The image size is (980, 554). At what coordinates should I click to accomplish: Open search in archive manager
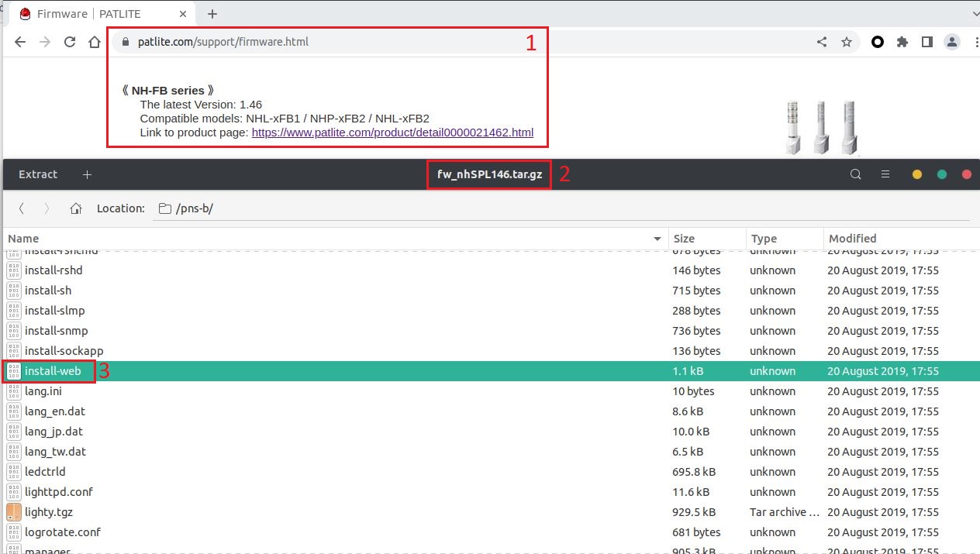pyautogui.click(x=856, y=174)
